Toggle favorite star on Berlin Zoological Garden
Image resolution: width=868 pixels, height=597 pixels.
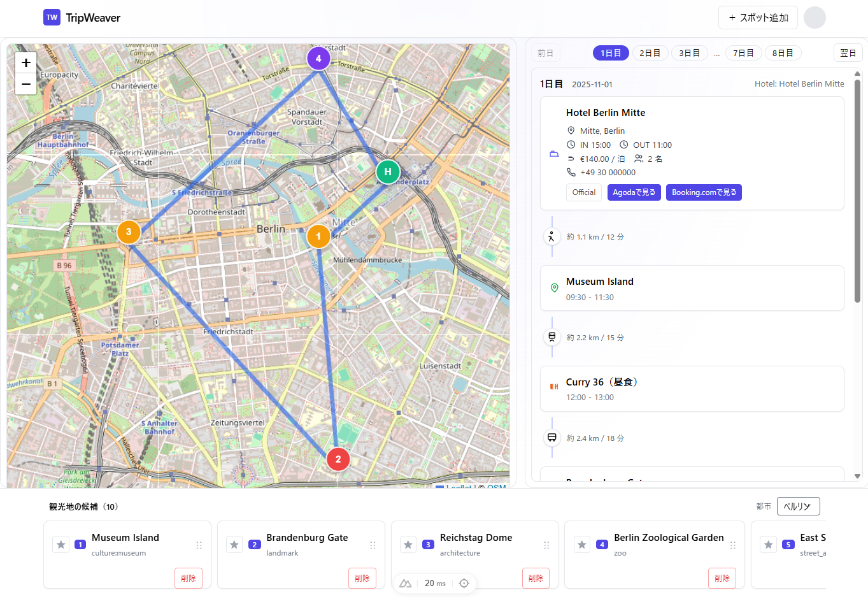tap(581, 545)
